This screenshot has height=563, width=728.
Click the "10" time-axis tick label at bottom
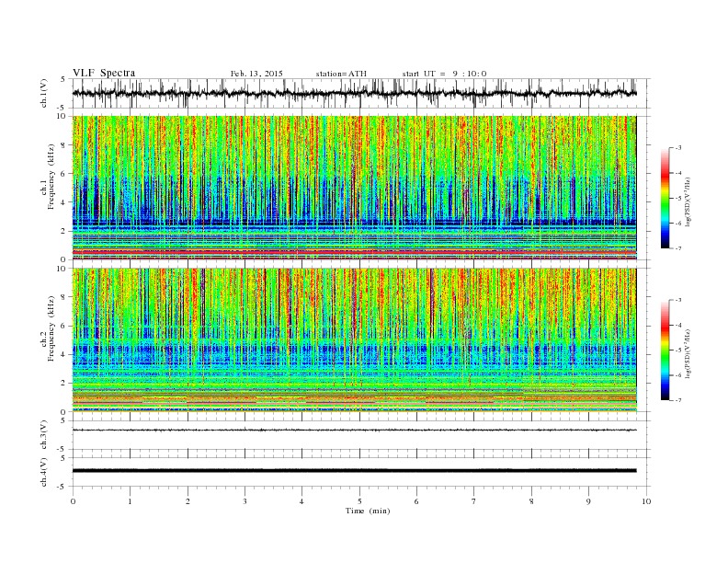[x=646, y=501]
